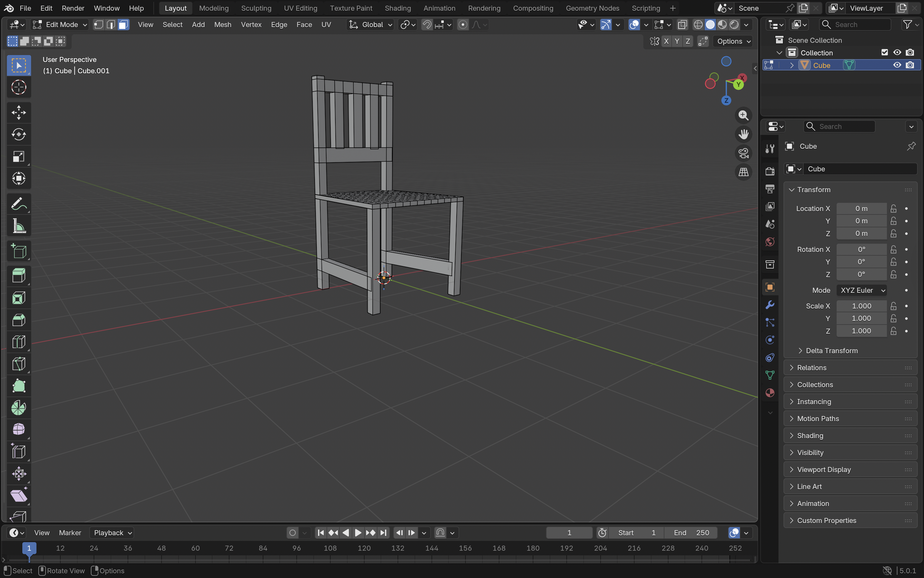Select the Annotate pencil tool
This screenshot has height=578, width=924.
point(19,204)
